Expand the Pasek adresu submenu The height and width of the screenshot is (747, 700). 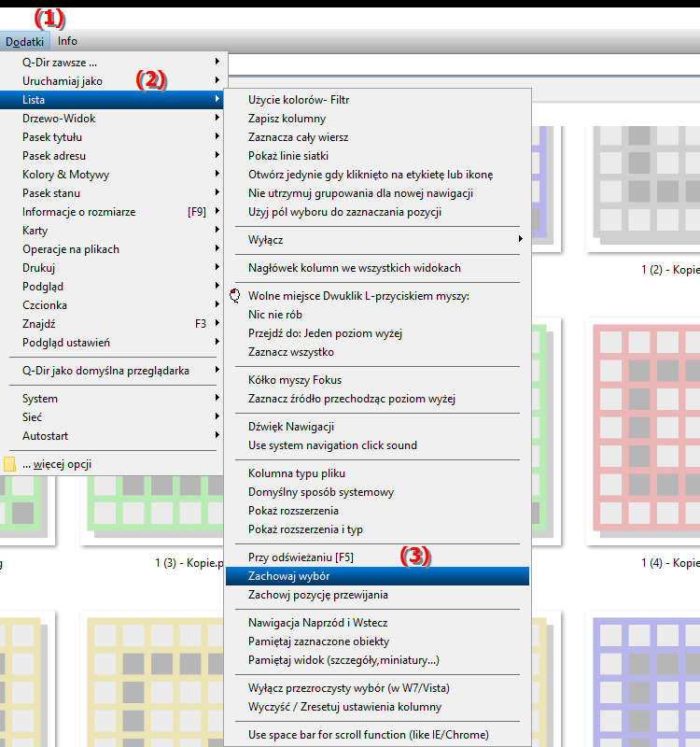point(113,156)
